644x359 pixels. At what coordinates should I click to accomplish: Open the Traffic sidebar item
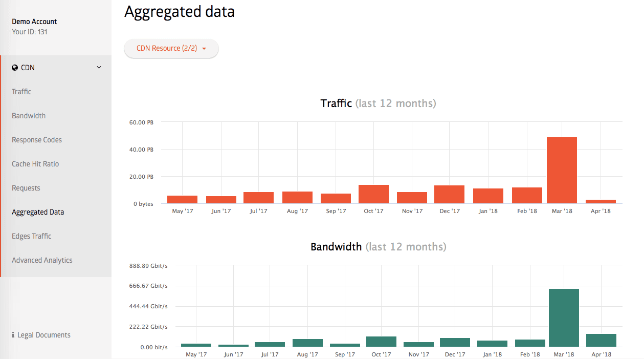tap(21, 92)
